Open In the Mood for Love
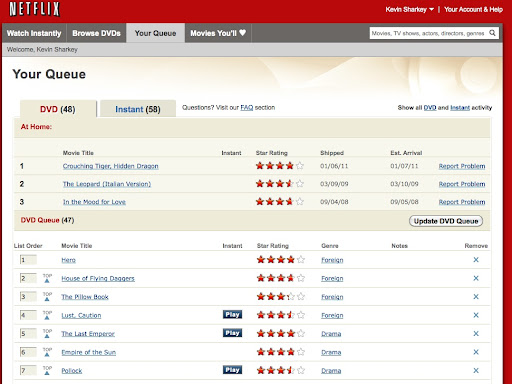Viewport: 512px width, 384px height. tap(94, 202)
